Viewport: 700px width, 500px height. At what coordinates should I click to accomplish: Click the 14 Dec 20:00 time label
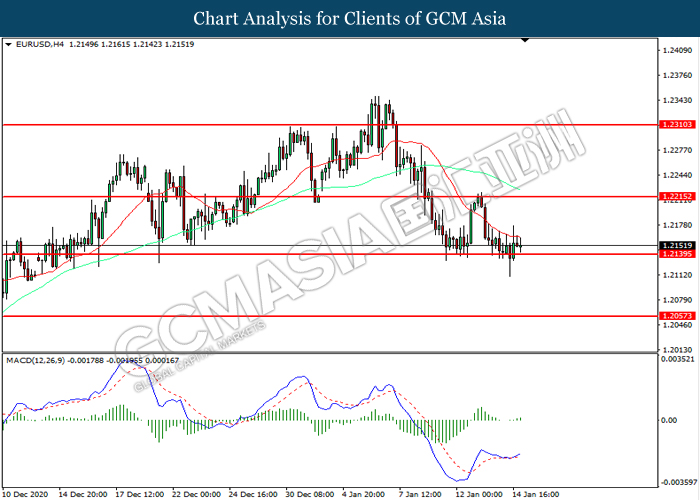coord(83,494)
